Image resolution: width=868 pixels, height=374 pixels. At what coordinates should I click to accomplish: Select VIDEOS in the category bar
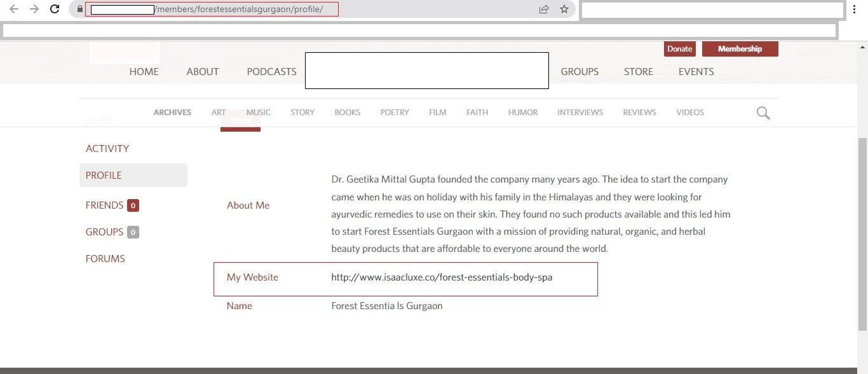pyautogui.click(x=690, y=113)
